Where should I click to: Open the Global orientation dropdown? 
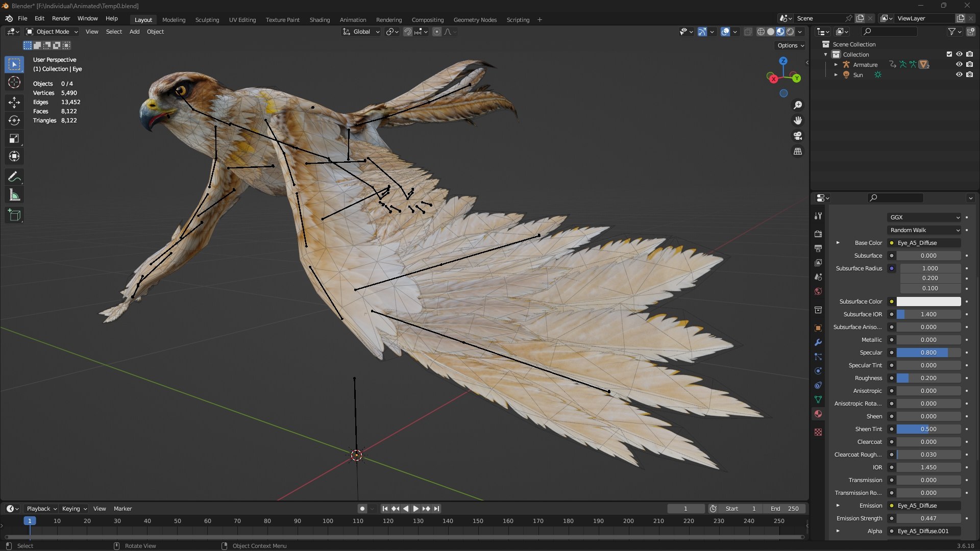click(361, 32)
